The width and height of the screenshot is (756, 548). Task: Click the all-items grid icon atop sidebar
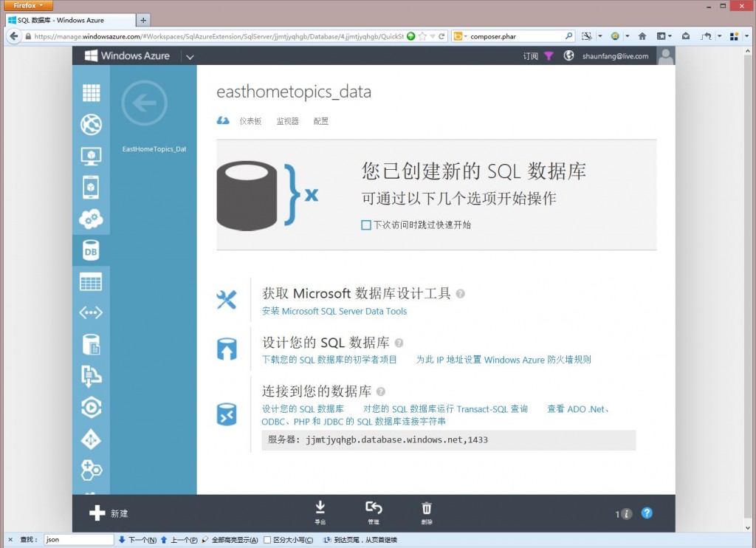(x=91, y=92)
